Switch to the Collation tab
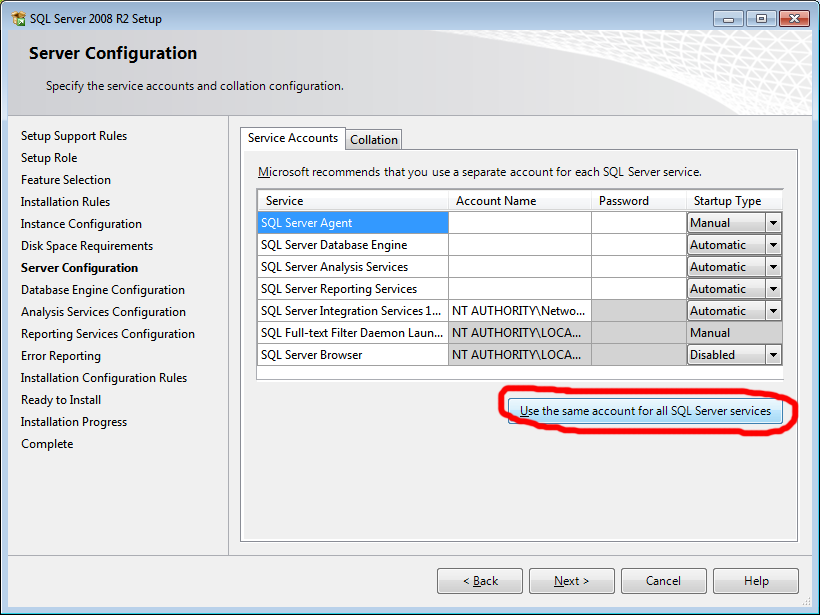Viewport: 820px width, 615px height. click(x=374, y=140)
